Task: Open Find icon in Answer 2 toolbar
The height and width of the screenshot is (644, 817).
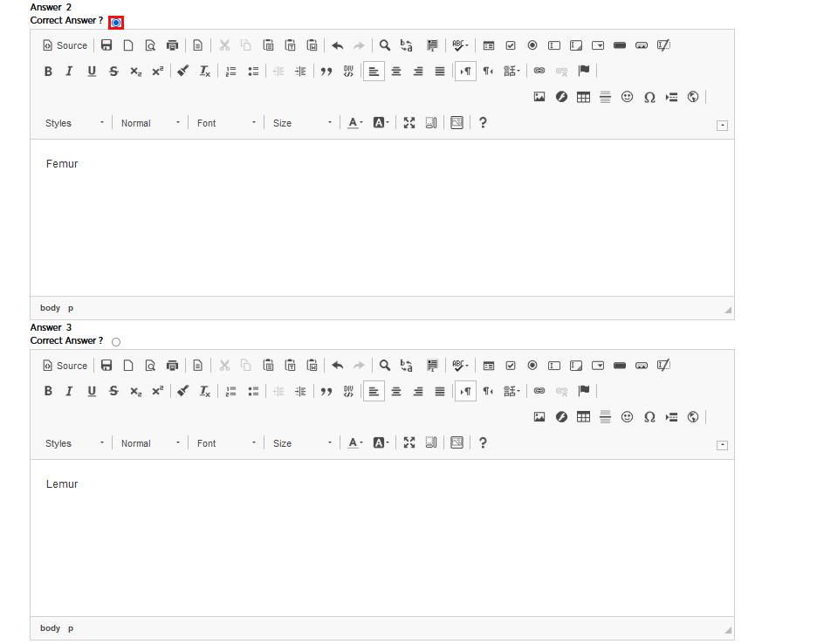Action: 385,45
